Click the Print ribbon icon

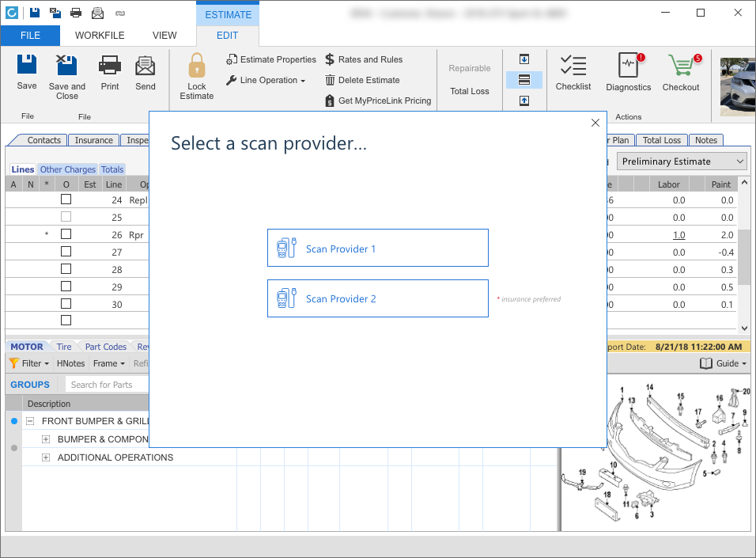click(109, 65)
